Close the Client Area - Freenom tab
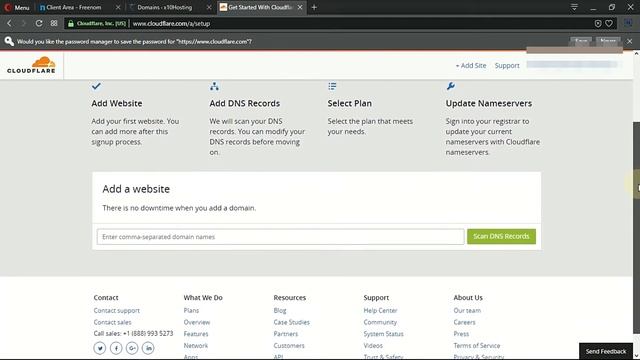The height and width of the screenshot is (360, 640). (118, 7)
